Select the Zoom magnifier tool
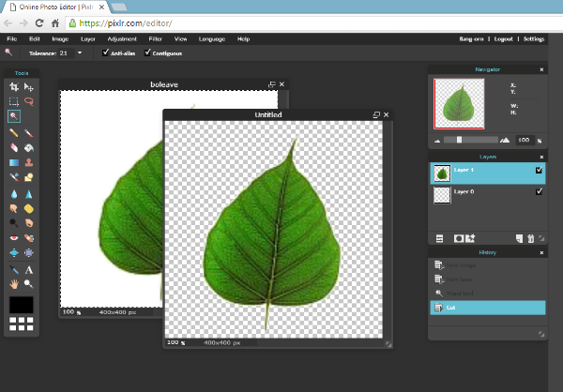 pyautogui.click(x=29, y=284)
